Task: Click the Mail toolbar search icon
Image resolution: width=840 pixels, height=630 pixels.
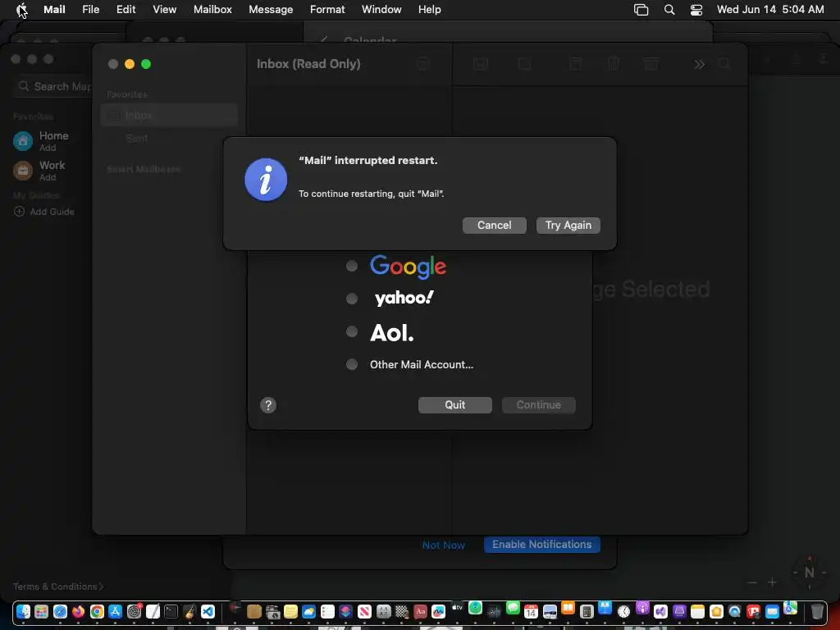Action: coord(724,64)
